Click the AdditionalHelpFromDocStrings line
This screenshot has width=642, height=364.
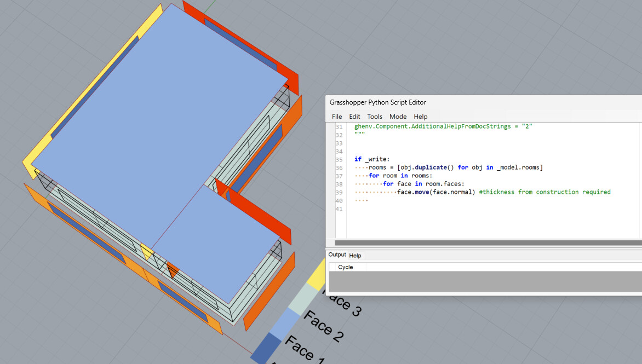[x=443, y=126]
